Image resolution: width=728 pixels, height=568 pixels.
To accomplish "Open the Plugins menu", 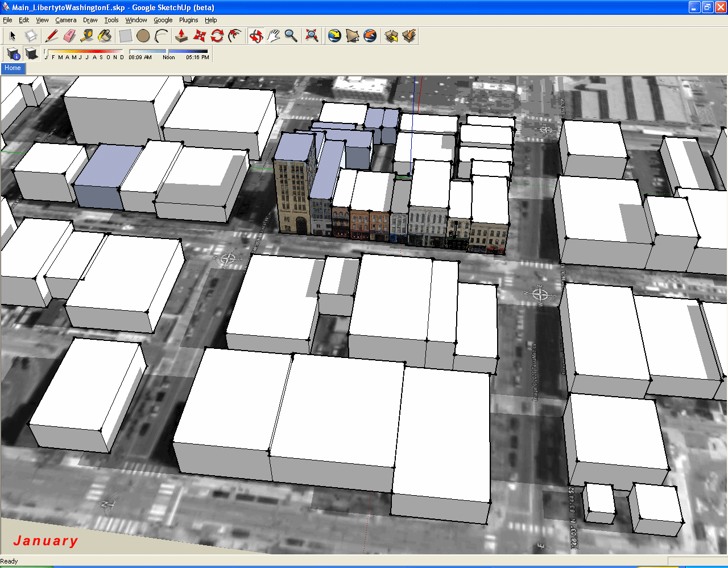I will tap(188, 20).
